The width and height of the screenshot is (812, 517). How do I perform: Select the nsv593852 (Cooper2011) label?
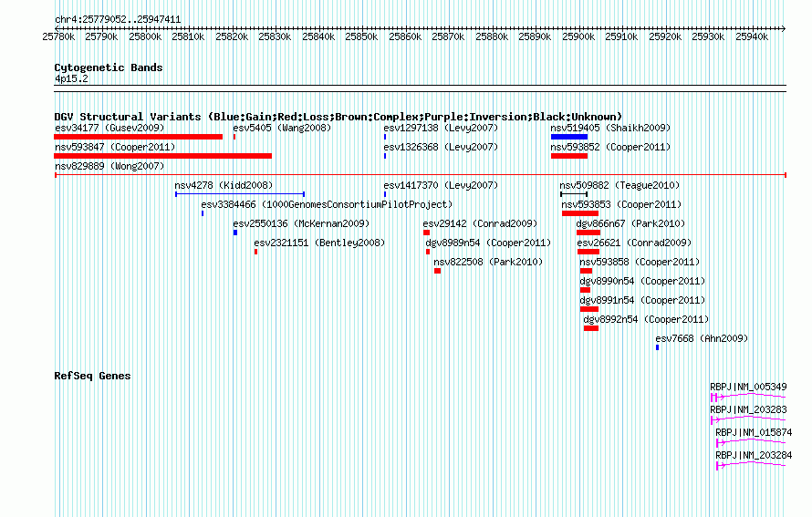(610, 147)
